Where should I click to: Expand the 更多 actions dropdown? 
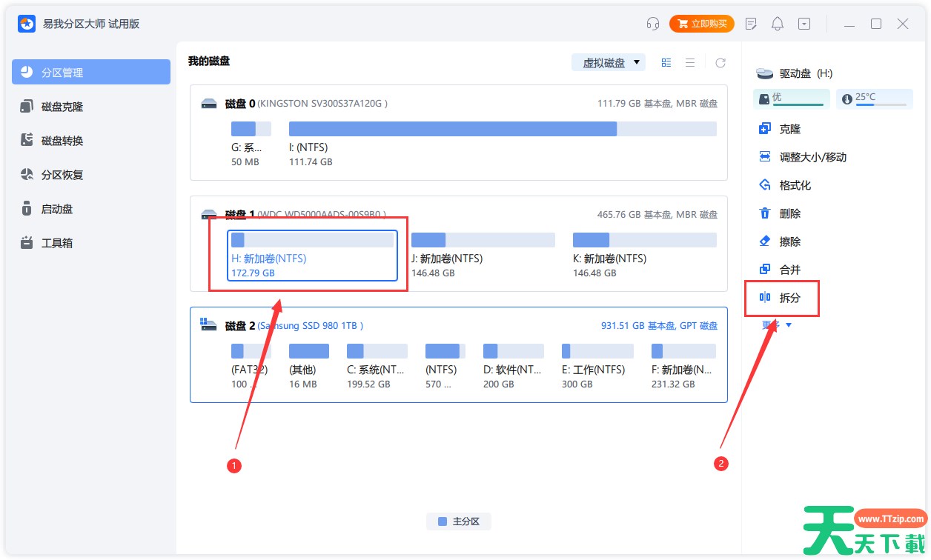(x=778, y=324)
